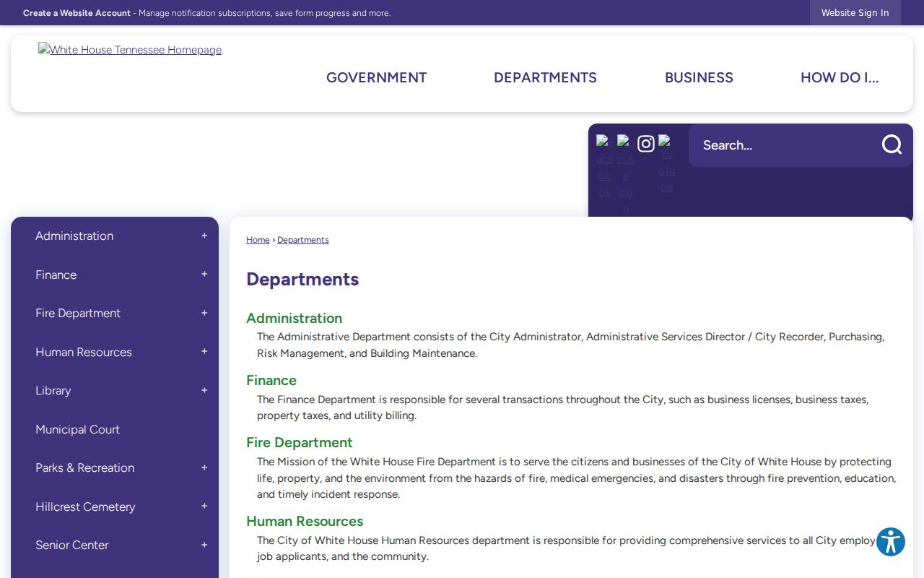Expand the Human Resources sidebar submenu

pos(204,352)
